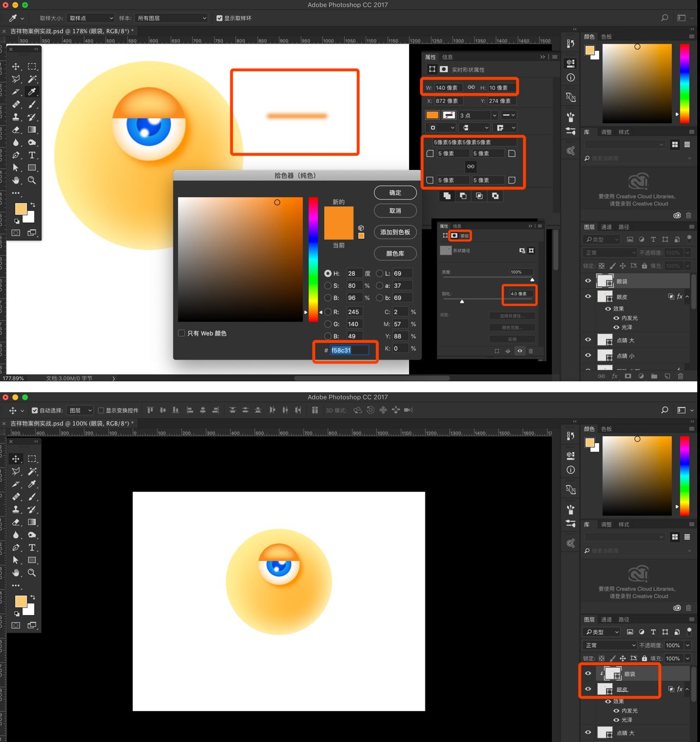Click the combine shapes icon in Properties panel

click(x=447, y=196)
